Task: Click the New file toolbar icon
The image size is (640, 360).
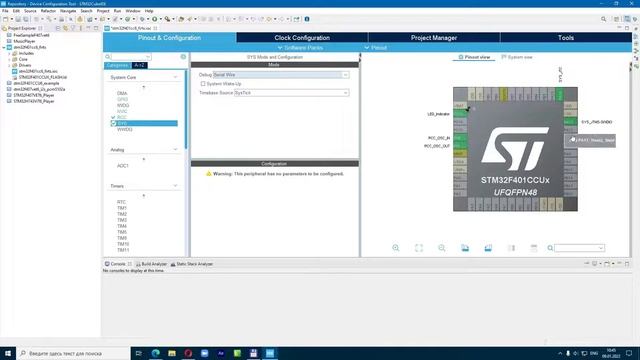Action: coord(5,19)
